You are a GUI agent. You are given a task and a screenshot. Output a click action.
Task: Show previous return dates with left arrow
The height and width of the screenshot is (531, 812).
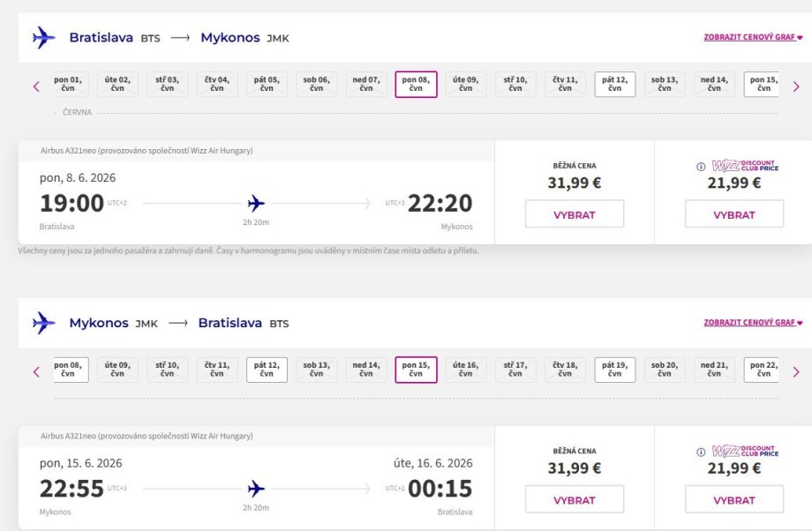pos(36,371)
